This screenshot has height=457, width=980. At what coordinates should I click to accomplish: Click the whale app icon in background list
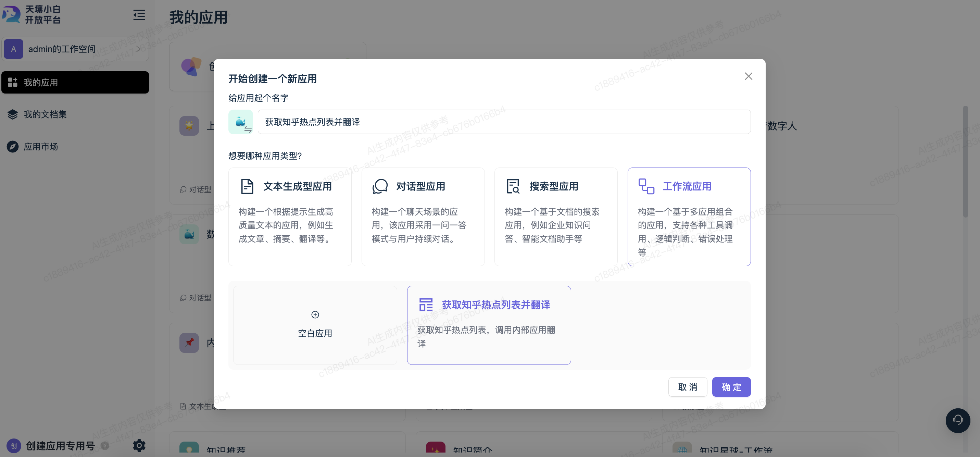[189, 234]
